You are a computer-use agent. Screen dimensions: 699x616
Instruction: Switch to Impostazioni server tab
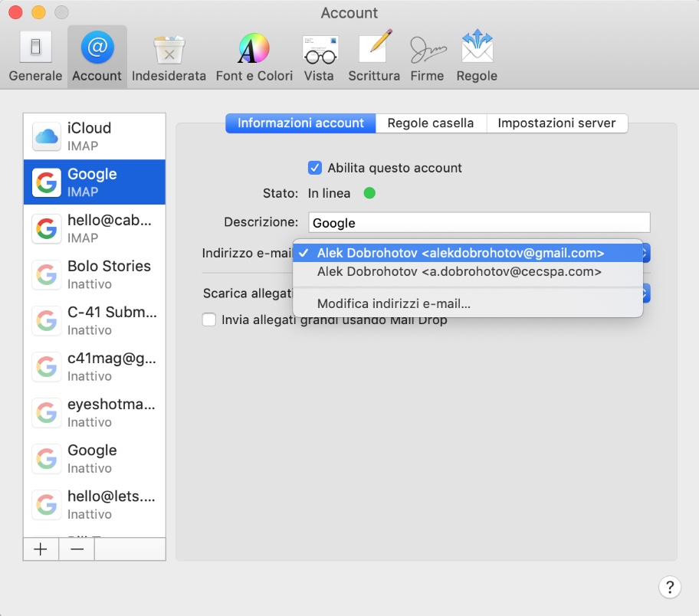tap(556, 123)
